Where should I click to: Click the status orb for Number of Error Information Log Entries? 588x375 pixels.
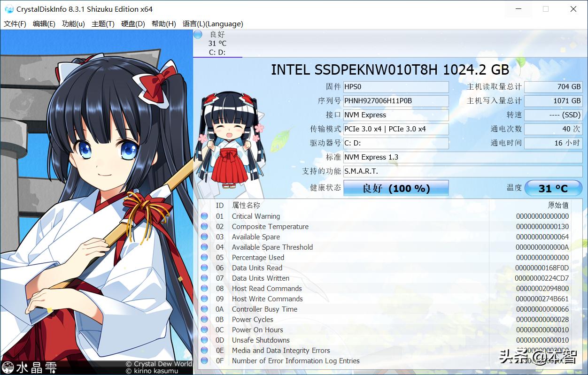click(204, 361)
